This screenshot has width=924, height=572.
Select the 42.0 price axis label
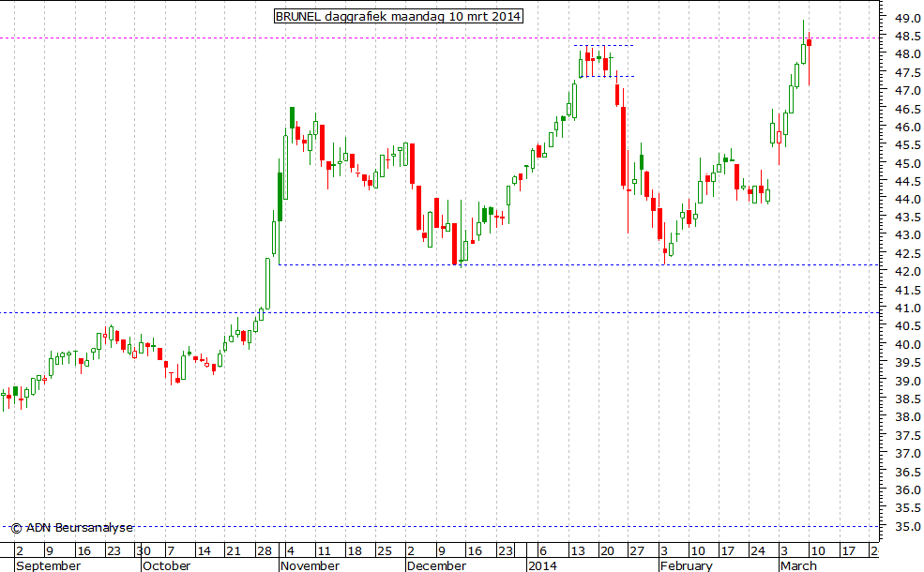(x=907, y=272)
